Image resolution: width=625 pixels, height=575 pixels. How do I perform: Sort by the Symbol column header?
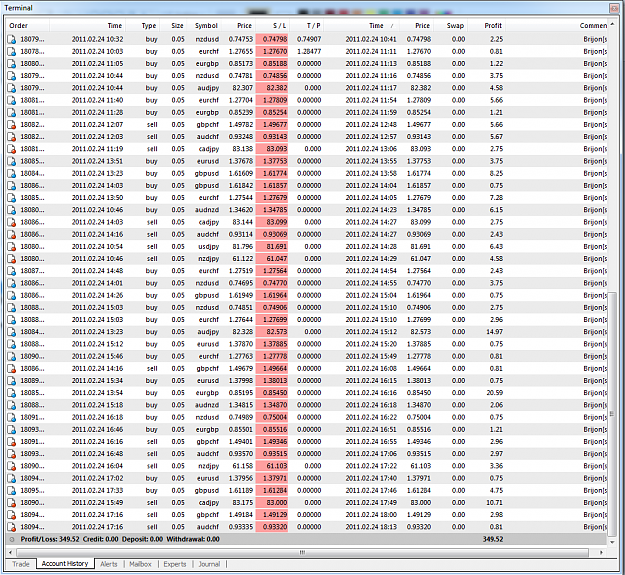(206, 26)
